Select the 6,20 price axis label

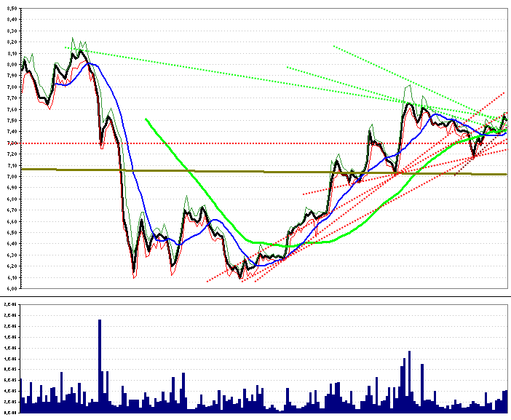(12, 266)
